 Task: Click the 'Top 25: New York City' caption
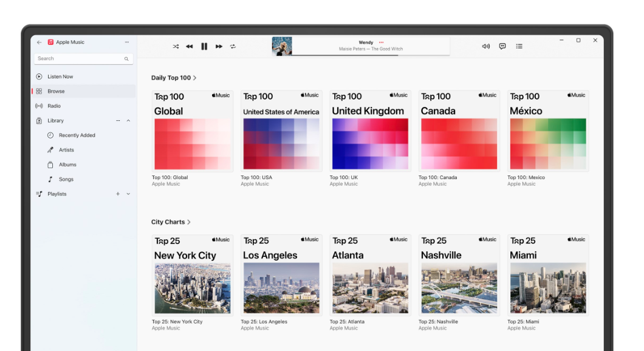point(177,321)
